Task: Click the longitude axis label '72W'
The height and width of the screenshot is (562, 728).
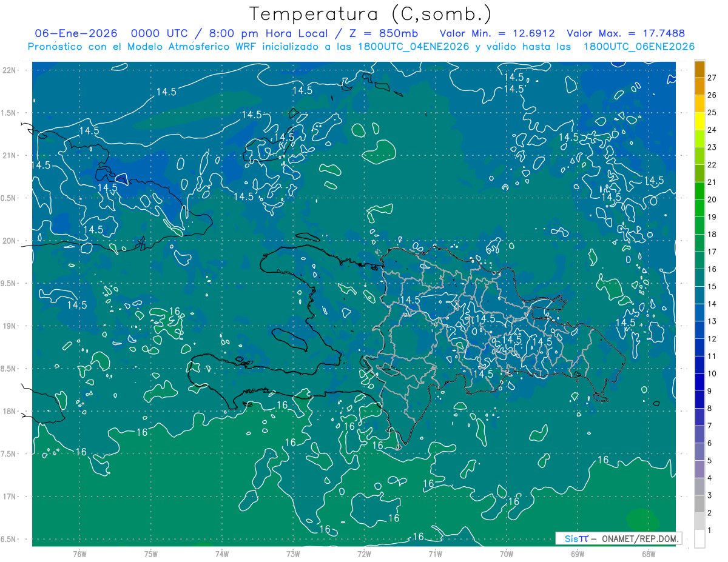Action: tap(364, 554)
